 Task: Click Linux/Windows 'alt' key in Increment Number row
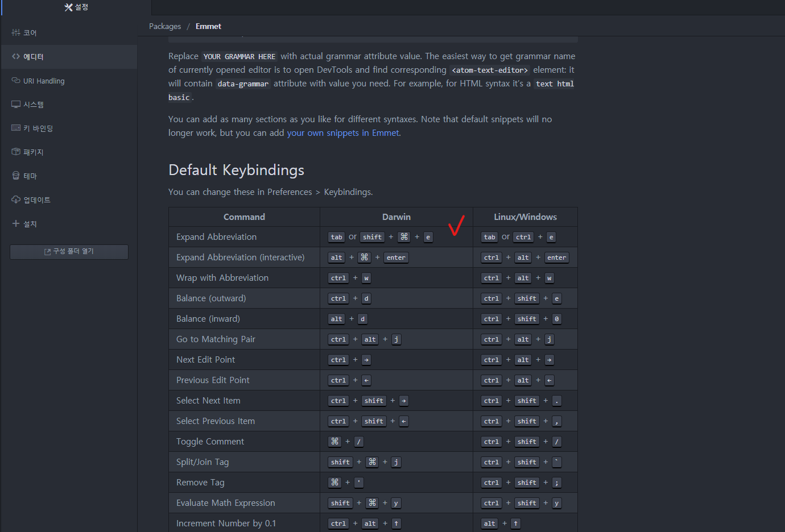(x=490, y=523)
